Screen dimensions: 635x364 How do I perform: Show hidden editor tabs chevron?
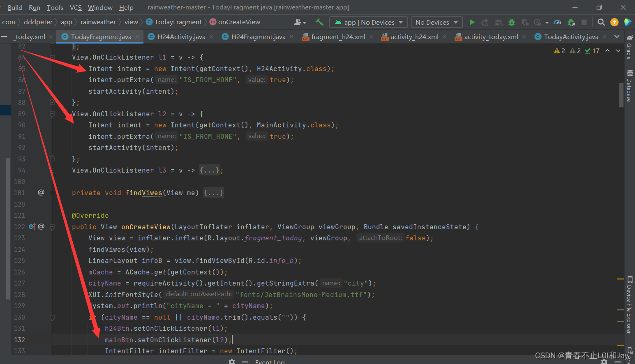[x=617, y=37]
